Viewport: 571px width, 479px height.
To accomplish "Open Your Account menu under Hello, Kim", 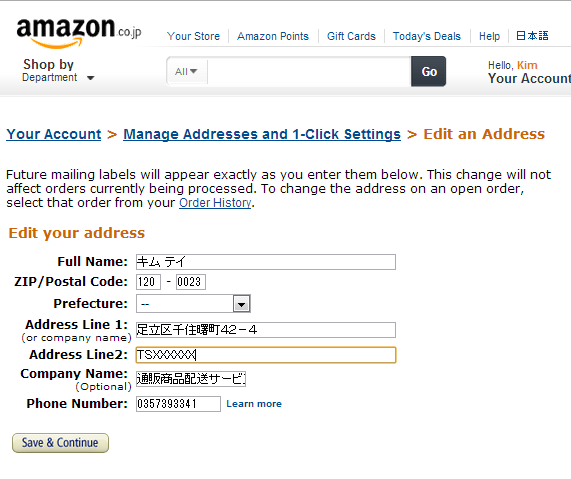I will click(x=529, y=78).
